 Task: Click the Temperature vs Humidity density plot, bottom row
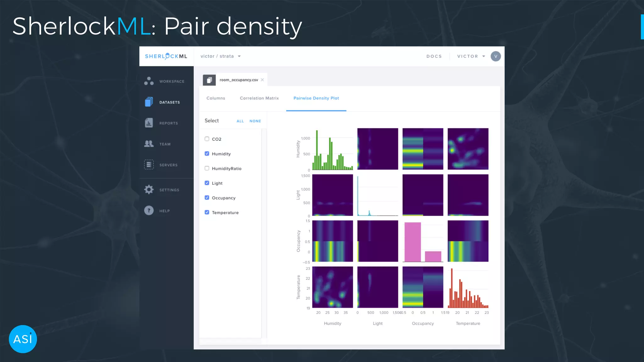click(x=332, y=287)
